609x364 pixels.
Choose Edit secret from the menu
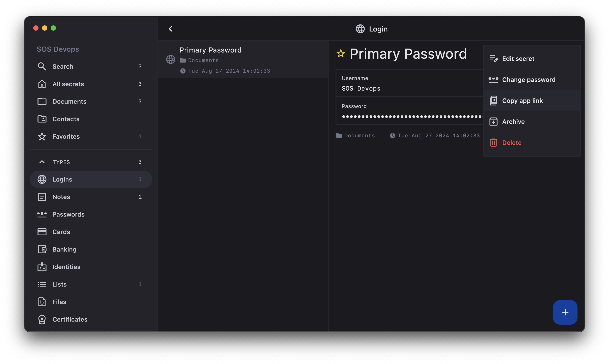(532, 59)
